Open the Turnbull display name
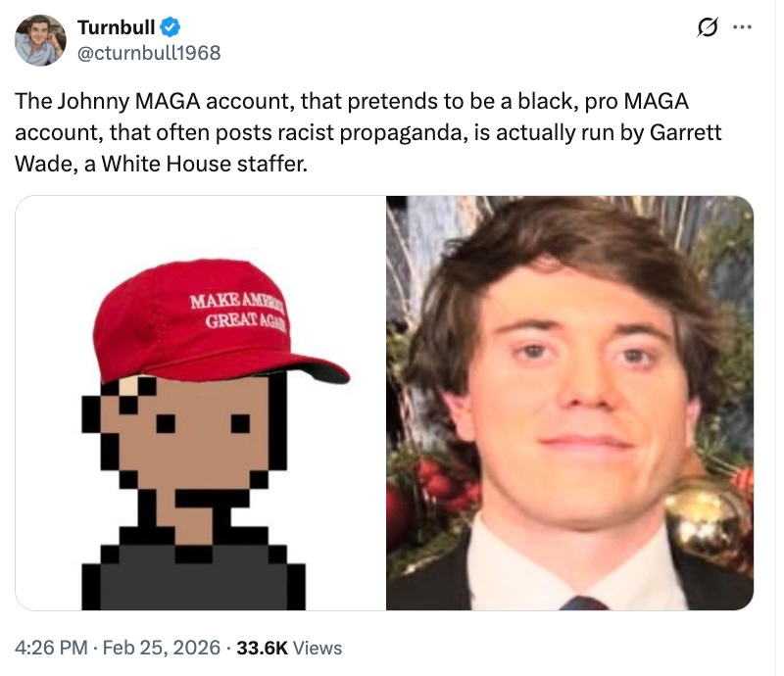The height and width of the screenshot is (676, 784). 116,27
